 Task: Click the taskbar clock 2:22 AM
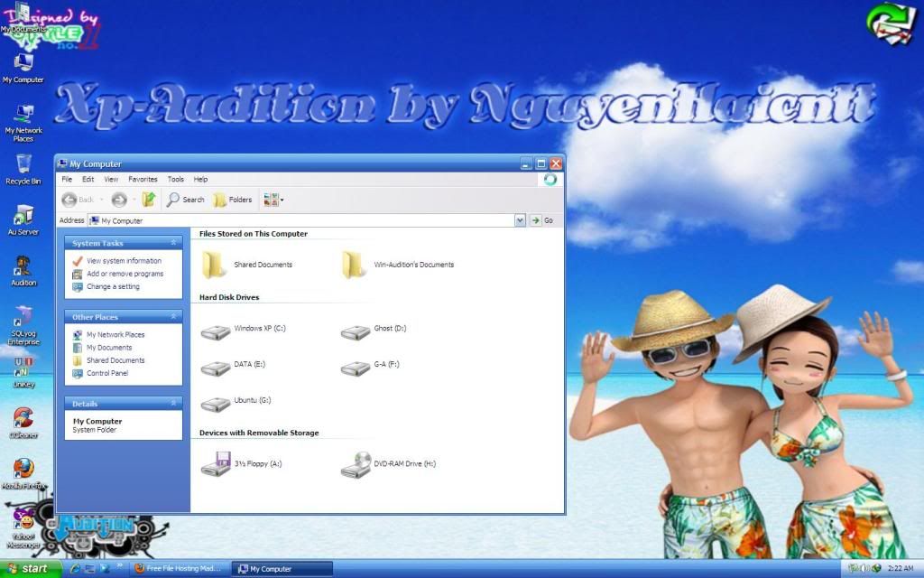coord(900,569)
